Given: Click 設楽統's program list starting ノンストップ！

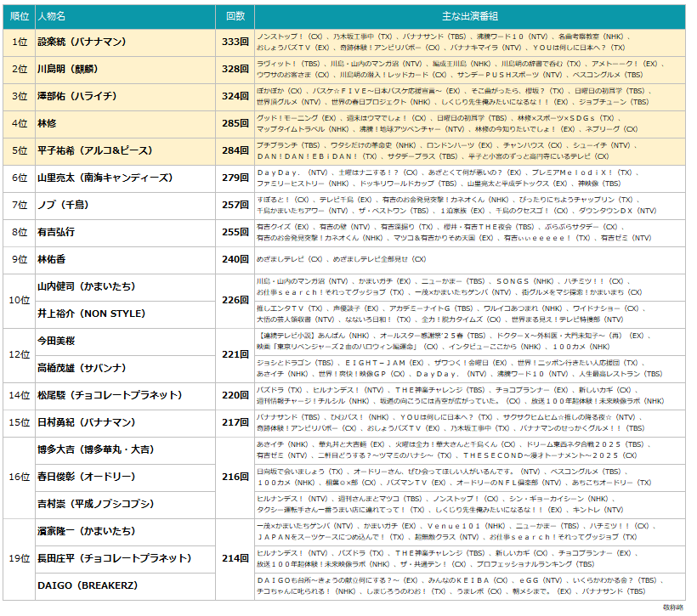Looking at the screenshot, I should click(443, 42).
